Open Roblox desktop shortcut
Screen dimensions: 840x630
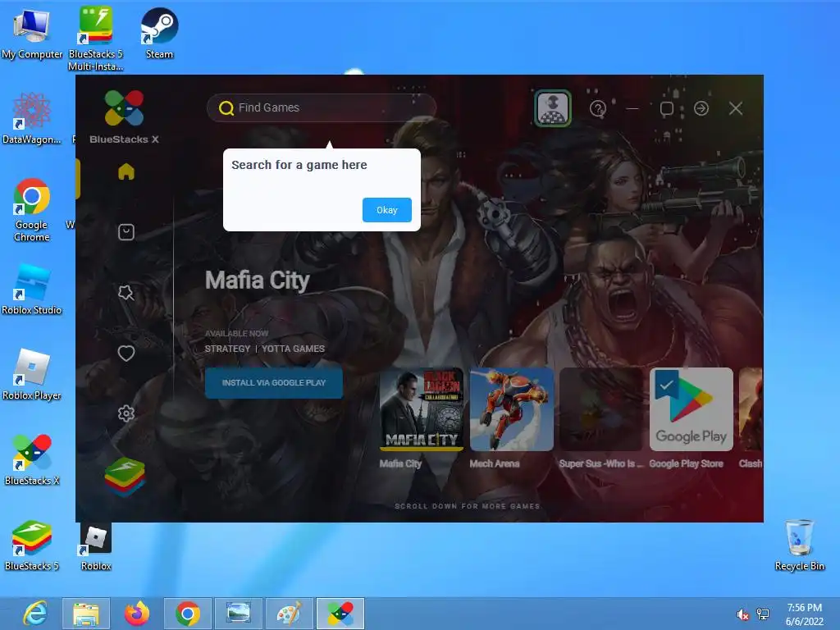point(96,547)
